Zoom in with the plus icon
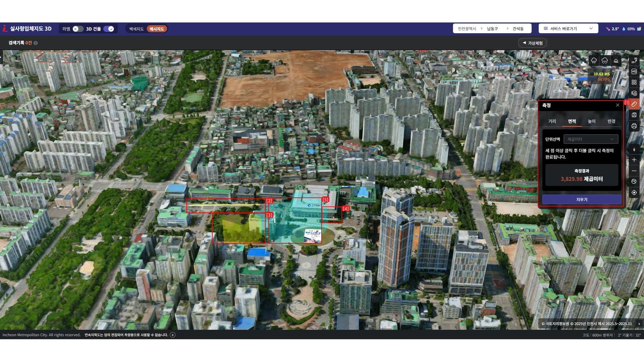 pos(634,160)
